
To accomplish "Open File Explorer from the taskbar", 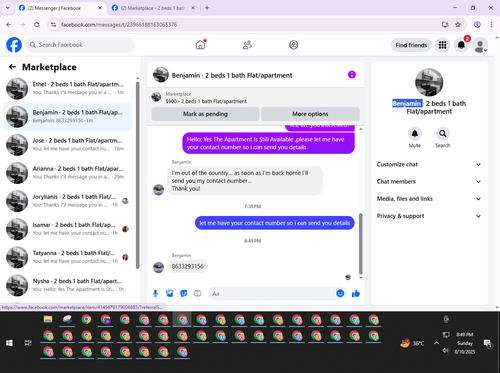I will point(48,319).
